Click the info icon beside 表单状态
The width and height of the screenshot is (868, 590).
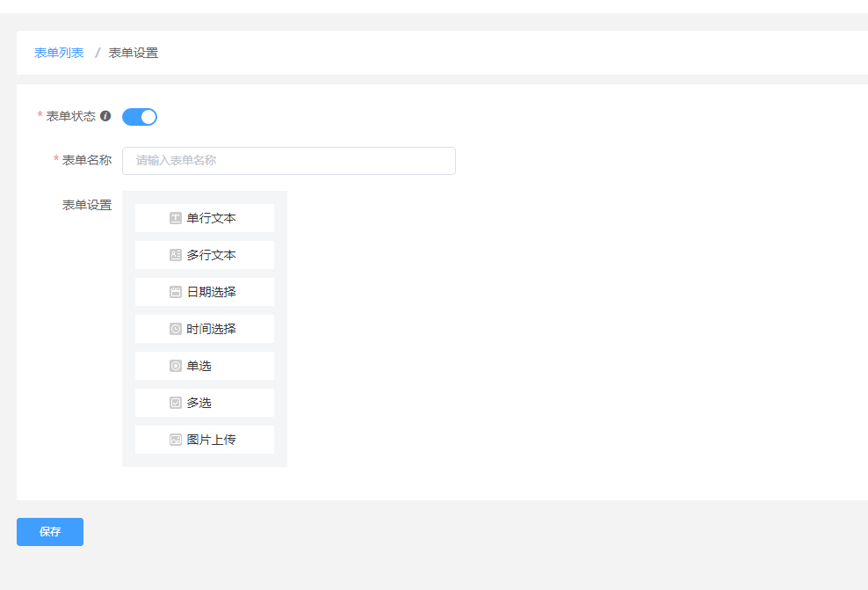[x=105, y=116]
